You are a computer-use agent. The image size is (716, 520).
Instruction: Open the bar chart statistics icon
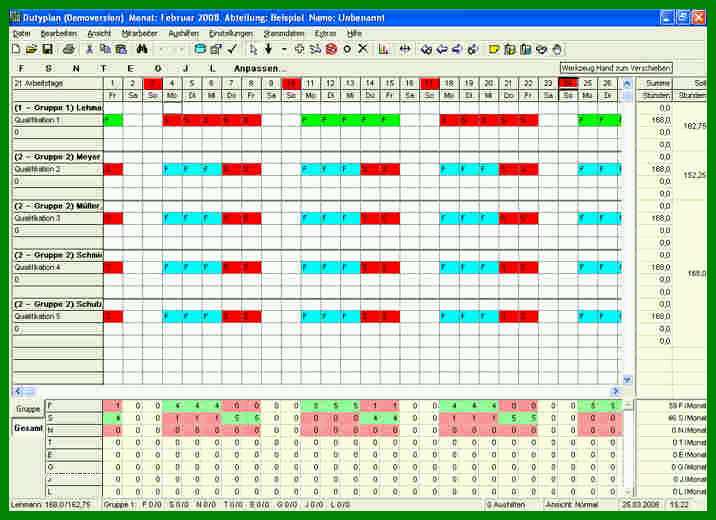(384, 49)
